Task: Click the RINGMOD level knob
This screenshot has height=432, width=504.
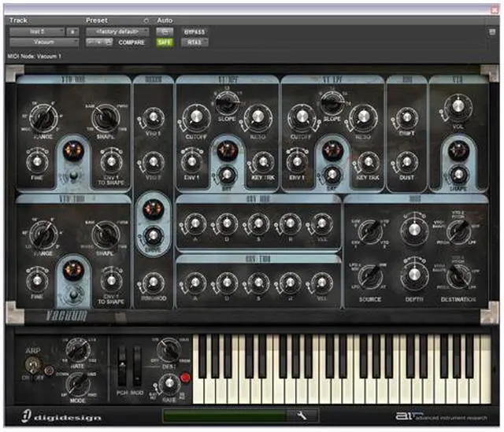Action: coord(153,282)
